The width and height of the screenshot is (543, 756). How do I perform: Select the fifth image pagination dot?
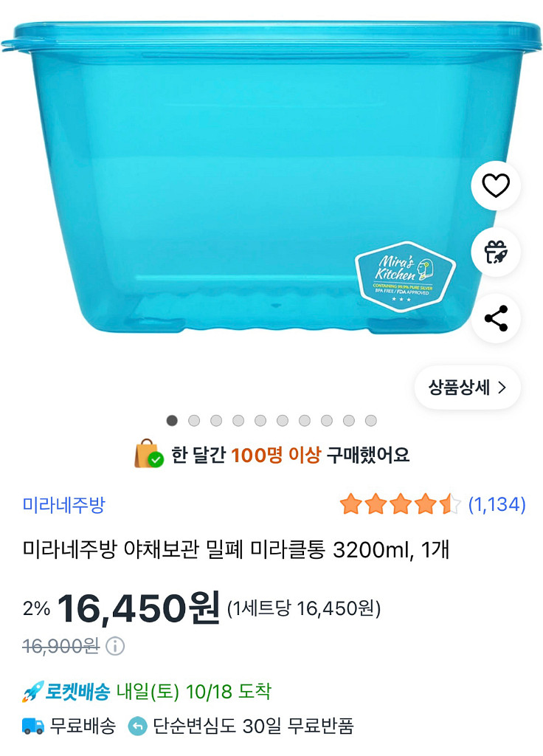pyautogui.click(x=260, y=421)
